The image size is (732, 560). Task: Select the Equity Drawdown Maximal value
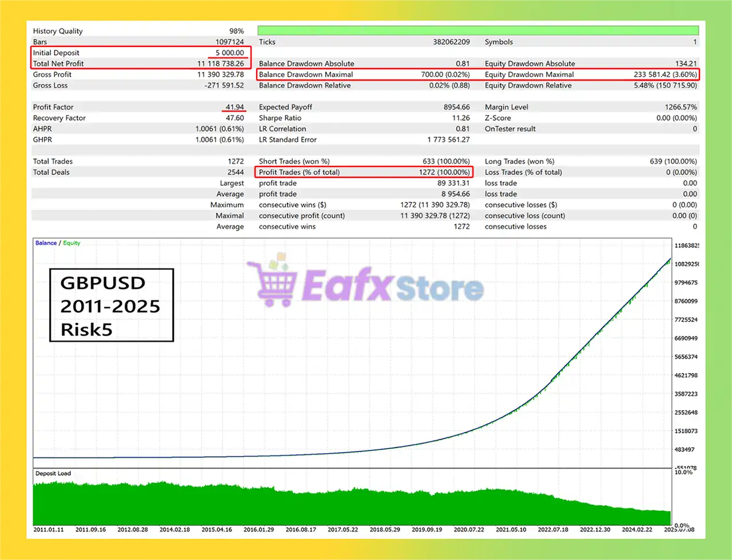(x=665, y=74)
